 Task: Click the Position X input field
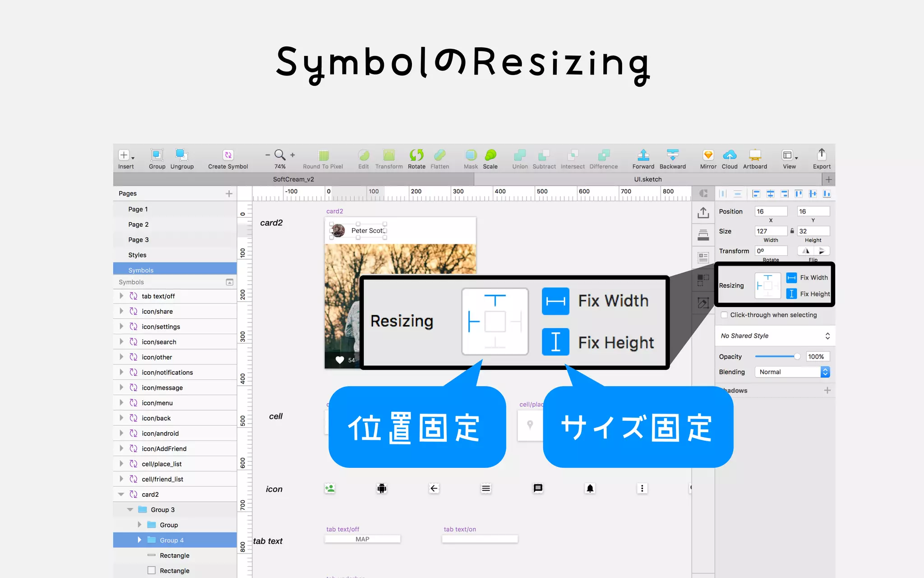click(771, 211)
